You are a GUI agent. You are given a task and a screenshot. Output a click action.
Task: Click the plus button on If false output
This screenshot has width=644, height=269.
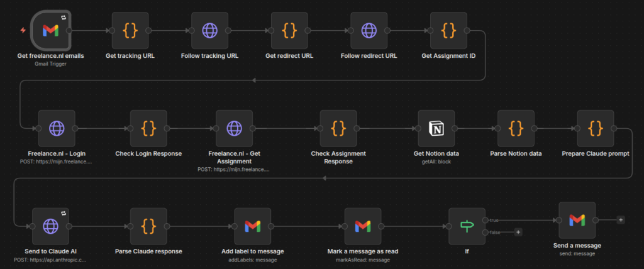[518, 233]
